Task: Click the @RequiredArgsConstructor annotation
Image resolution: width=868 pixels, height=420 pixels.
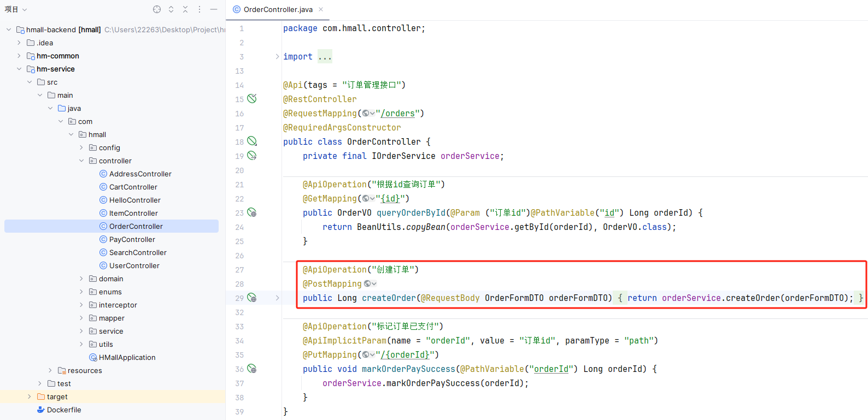Action: 342,127
